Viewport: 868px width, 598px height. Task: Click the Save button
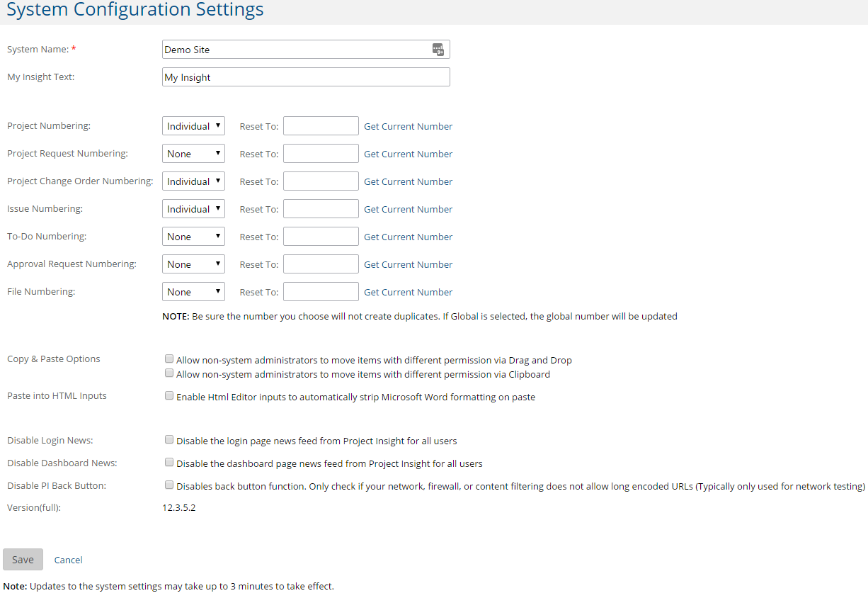[x=23, y=560]
